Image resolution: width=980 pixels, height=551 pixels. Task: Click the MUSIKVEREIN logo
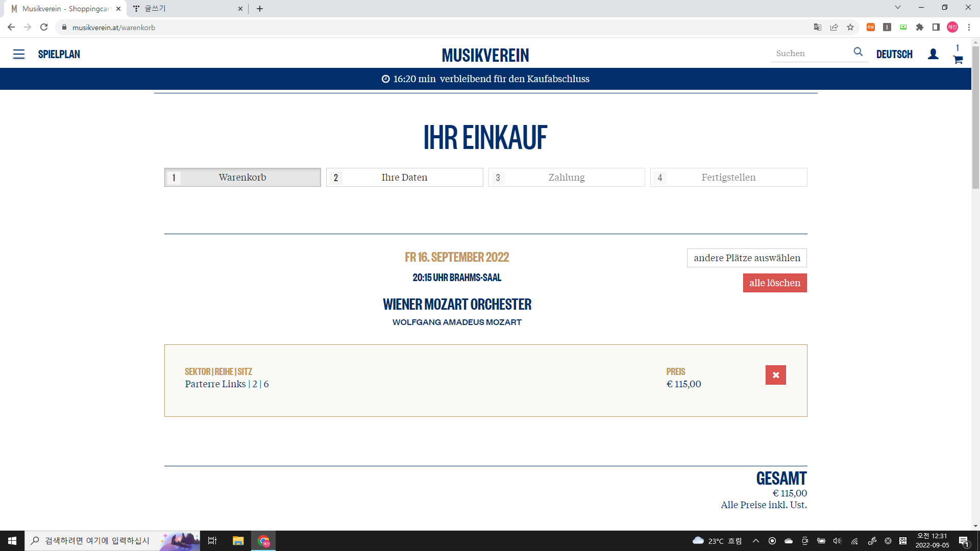[485, 55]
